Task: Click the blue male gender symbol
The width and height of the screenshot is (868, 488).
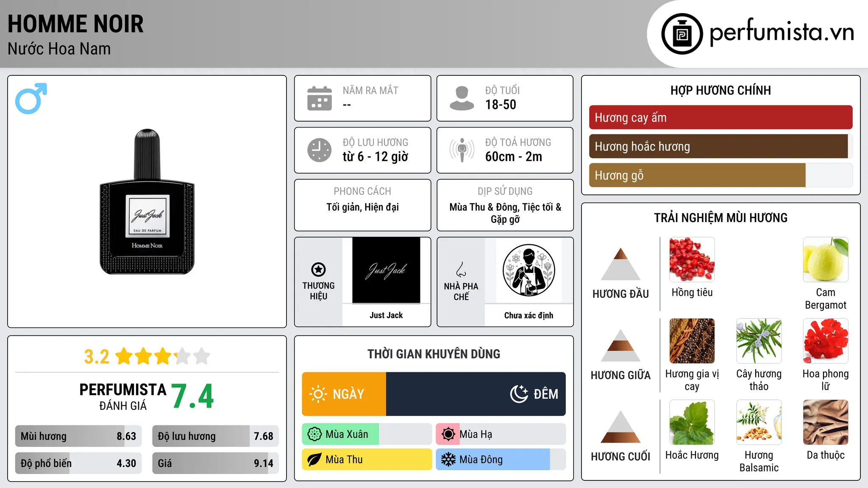Action: (x=31, y=98)
